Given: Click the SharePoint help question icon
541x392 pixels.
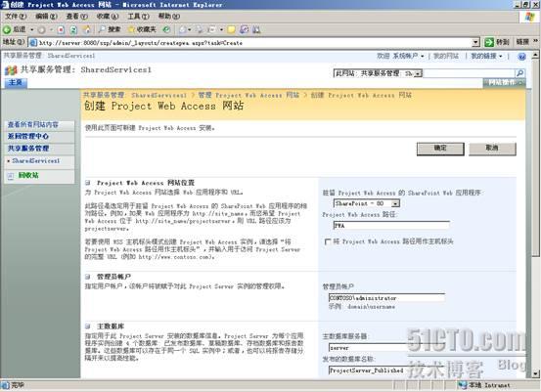Looking at the screenshot, I should (521, 57).
